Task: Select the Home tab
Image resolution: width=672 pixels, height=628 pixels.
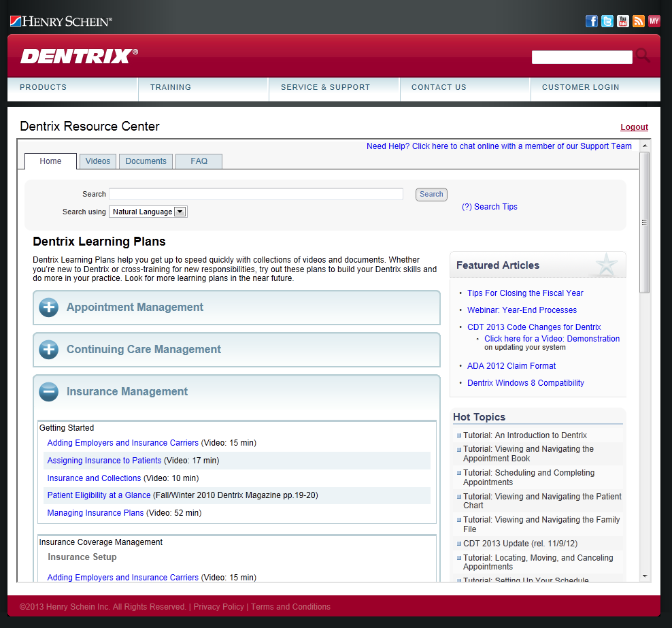Action: pyautogui.click(x=50, y=161)
